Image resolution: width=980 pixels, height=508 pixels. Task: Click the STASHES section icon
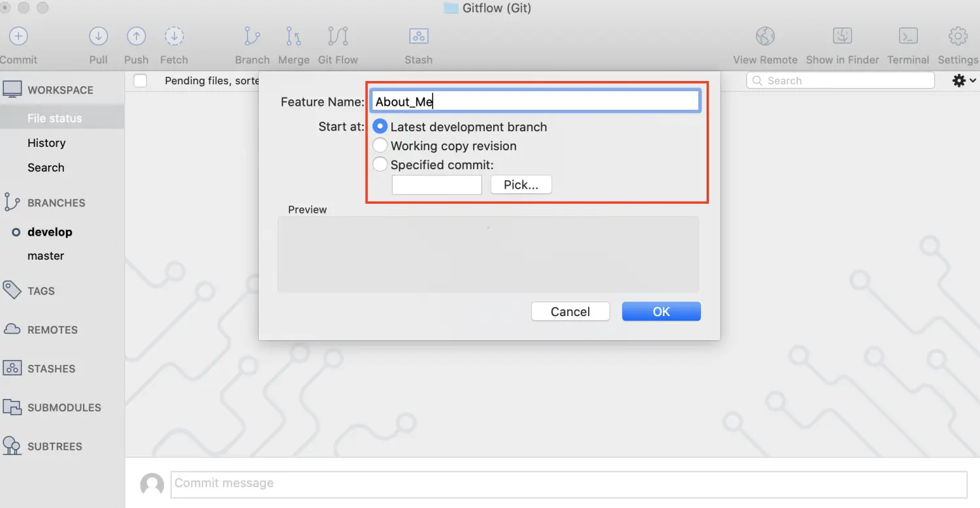point(12,368)
